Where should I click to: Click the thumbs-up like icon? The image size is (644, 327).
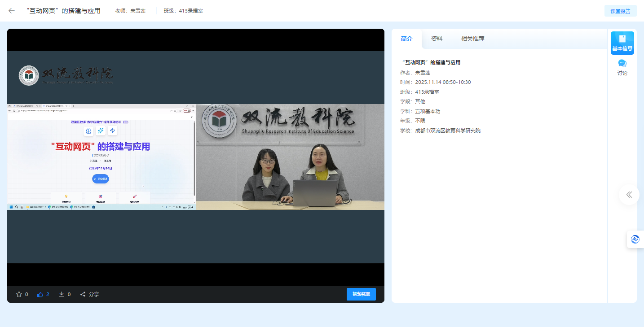[x=40, y=294]
